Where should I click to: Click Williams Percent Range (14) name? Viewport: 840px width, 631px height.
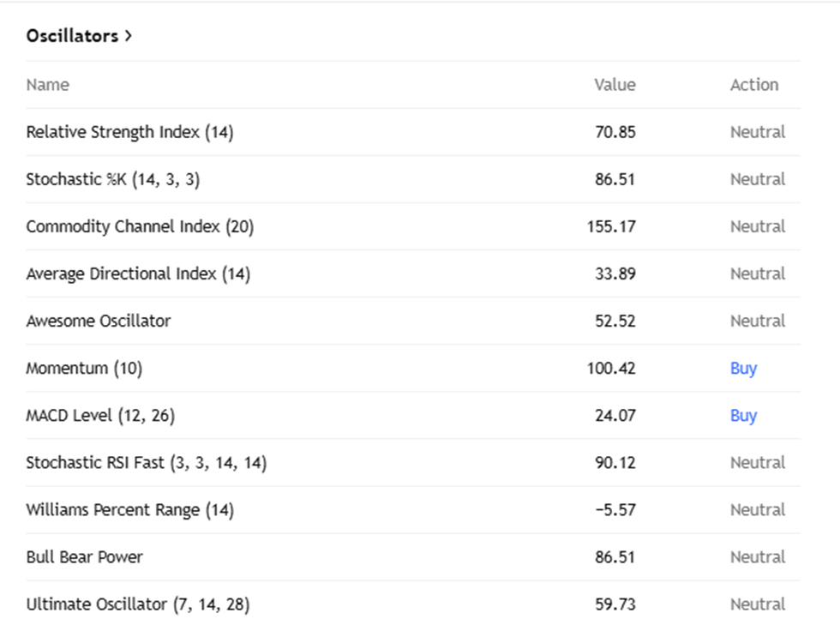129,509
